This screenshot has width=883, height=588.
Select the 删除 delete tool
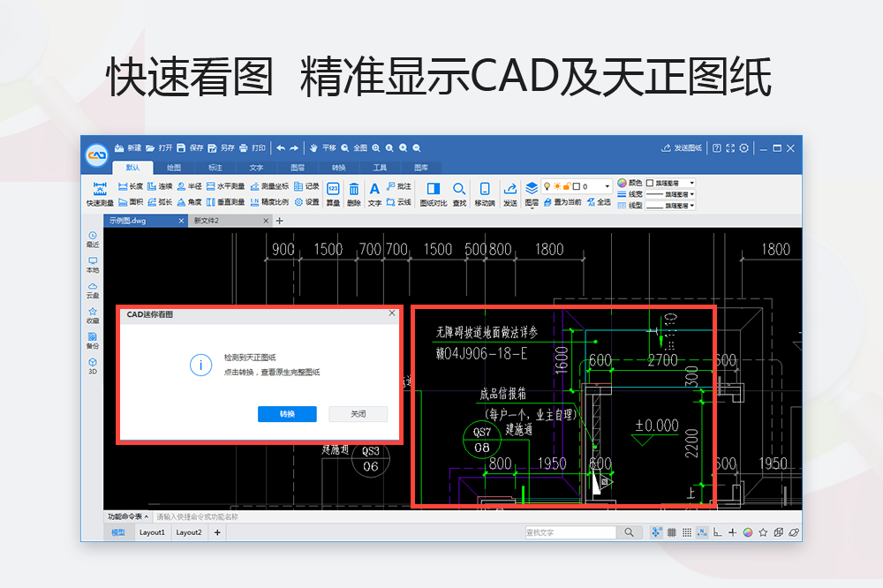coord(352,192)
